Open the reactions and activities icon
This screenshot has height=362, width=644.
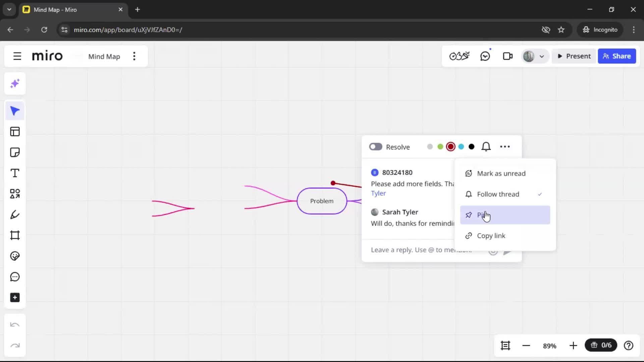459,56
